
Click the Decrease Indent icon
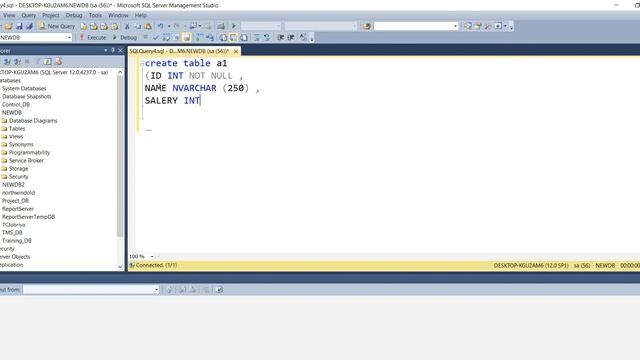(x=280, y=38)
